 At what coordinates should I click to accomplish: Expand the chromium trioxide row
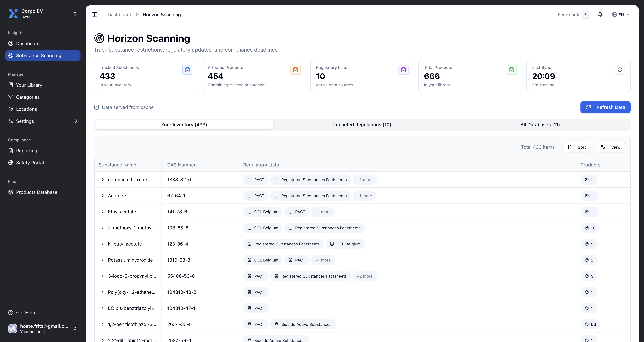coord(103,180)
